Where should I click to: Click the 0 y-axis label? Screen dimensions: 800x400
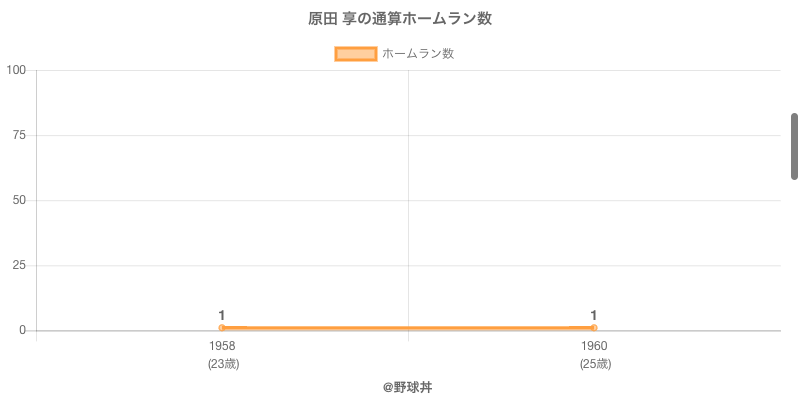click(23, 330)
